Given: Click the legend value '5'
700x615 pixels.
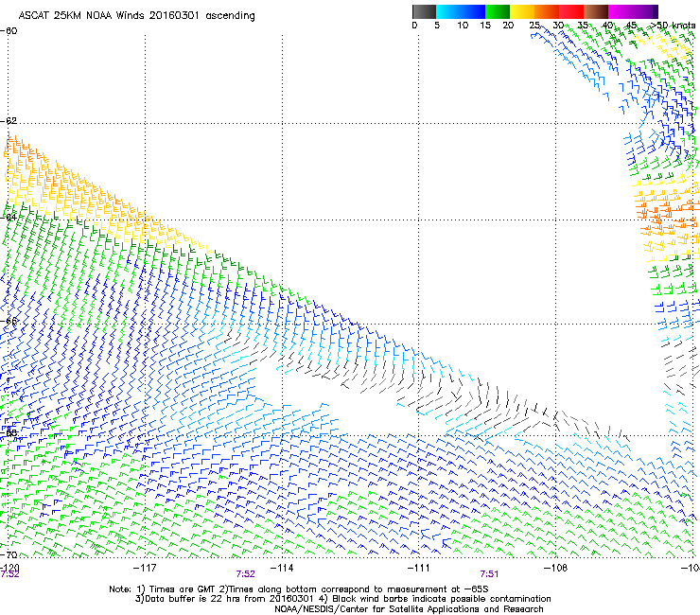Looking at the screenshot, I should 437,26.
